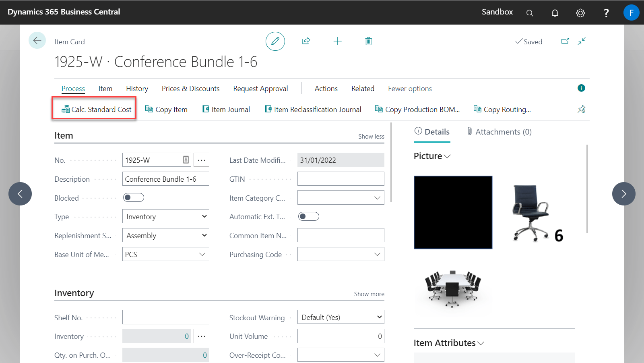Viewport: 644px width, 363px height.
Task: Click the Common Item No. field
Action: (341, 235)
